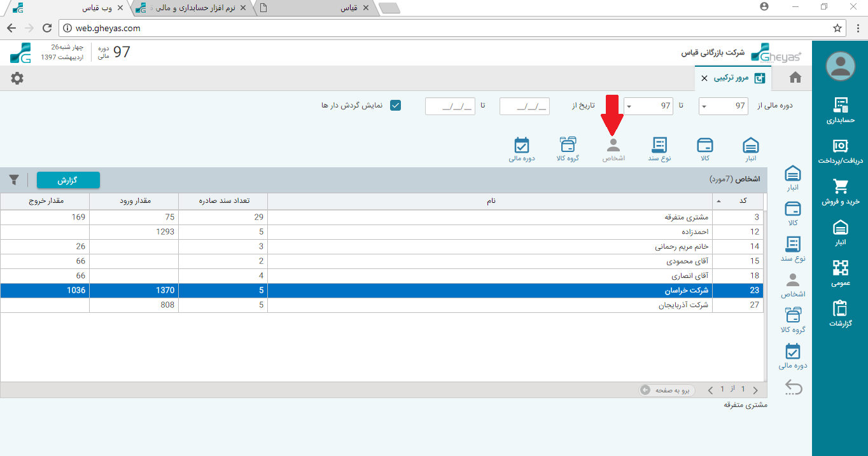Open the حسابداری accounting module in sidebar
The width and height of the screenshot is (868, 456).
point(841,111)
